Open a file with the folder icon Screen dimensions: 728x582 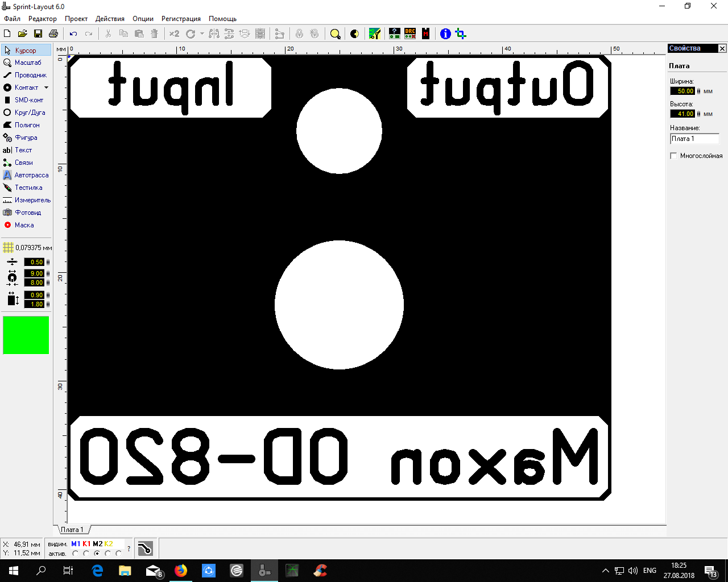[23, 34]
